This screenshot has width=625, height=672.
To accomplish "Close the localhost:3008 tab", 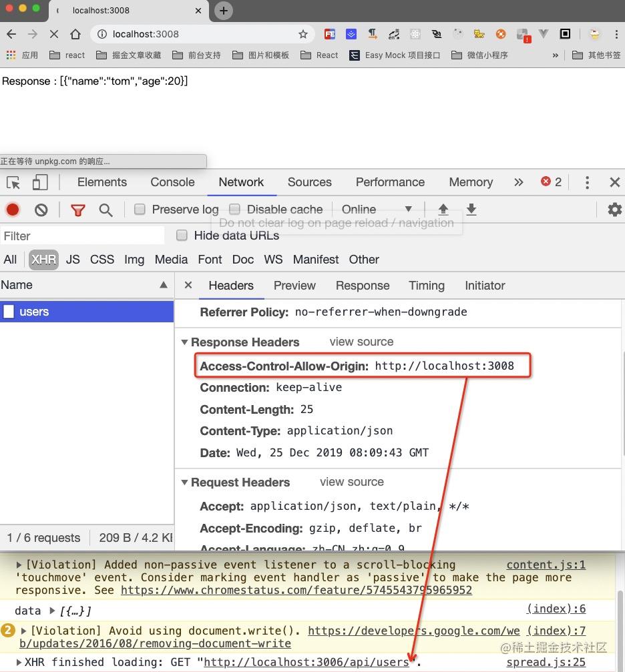I will 198,10.
